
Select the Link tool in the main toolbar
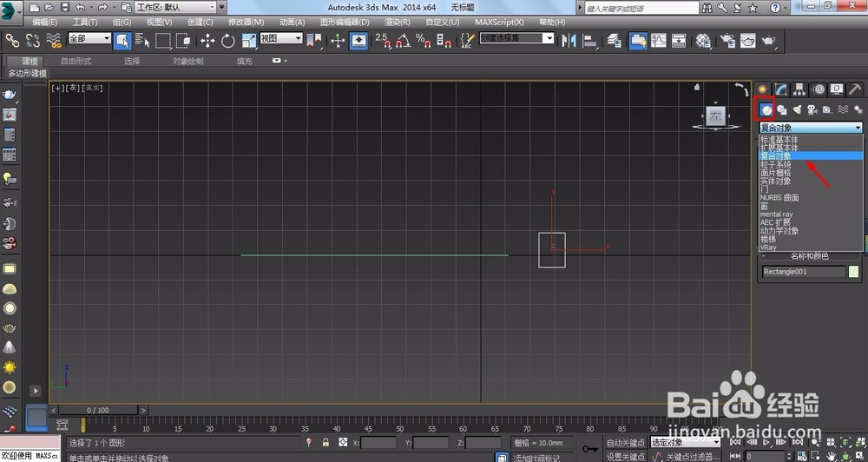coord(12,41)
